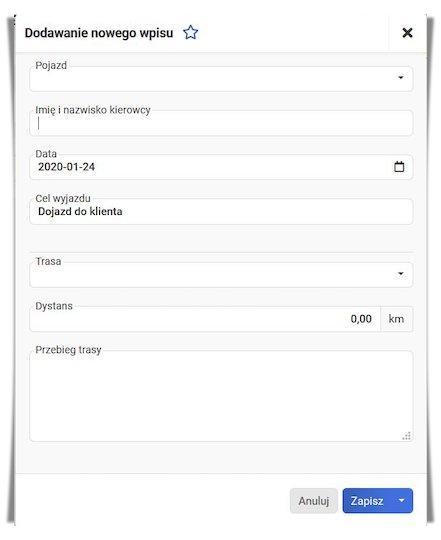Click the Anuluj button
This screenshot has height=540, width=441.
[314, 501]
